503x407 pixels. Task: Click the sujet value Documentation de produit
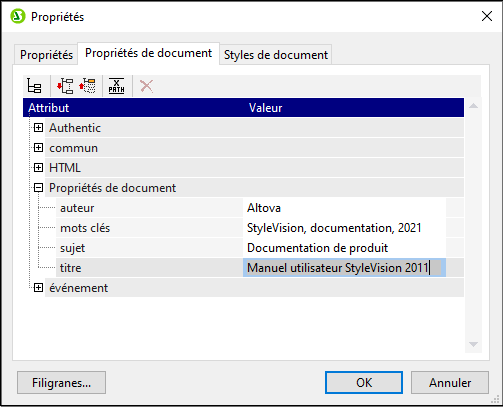[x=344, y=248]
